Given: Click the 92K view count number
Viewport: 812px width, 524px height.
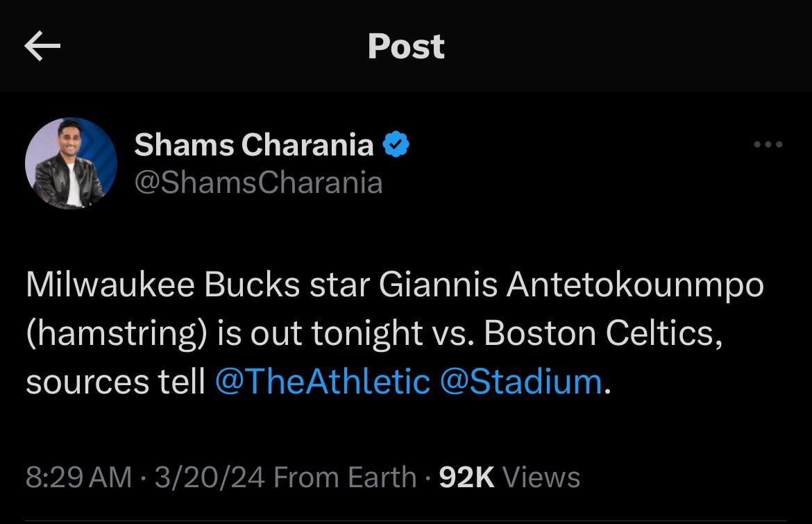Looking at the screenshot, I should [x=467, y=477].
